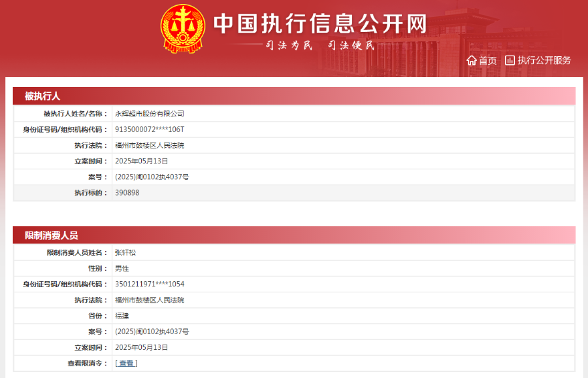Click the 省份 label
Viewport: 588px width, 378px height.
click(x=98, y=316)
